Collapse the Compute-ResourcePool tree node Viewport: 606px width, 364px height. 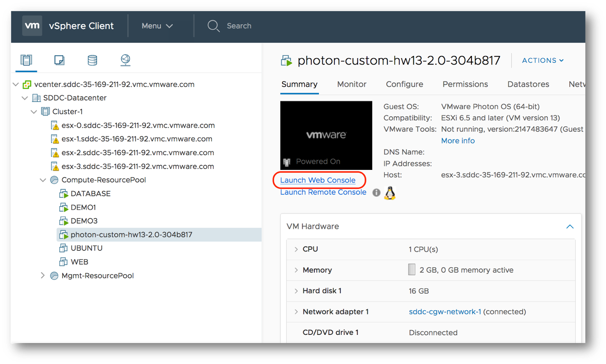click(x=43, y=180)
